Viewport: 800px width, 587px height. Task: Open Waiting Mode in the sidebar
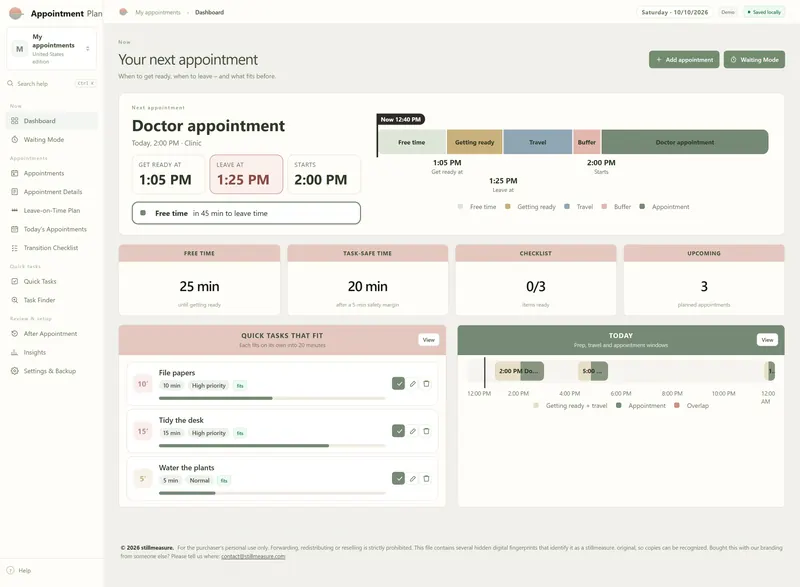pos(51,140)
